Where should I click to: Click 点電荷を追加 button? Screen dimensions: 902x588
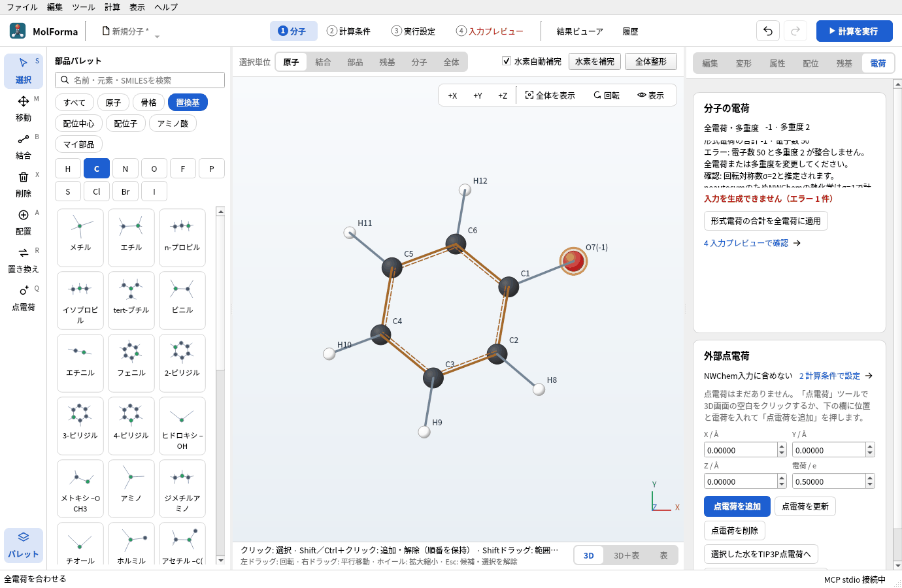737,506
